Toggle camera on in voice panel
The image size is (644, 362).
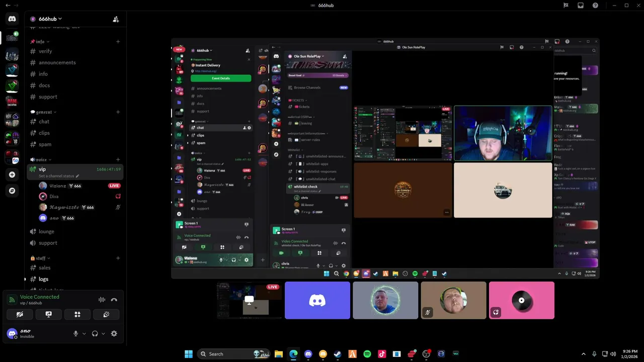coord(20,314)
